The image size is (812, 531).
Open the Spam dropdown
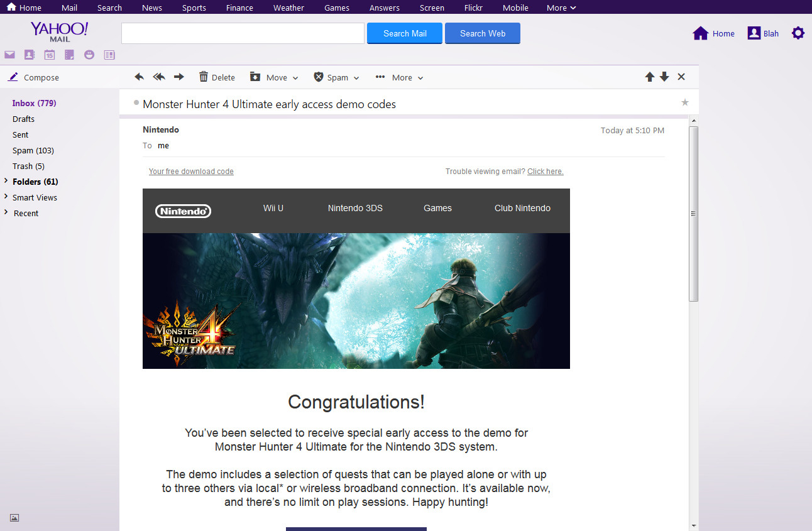point(336,77)
